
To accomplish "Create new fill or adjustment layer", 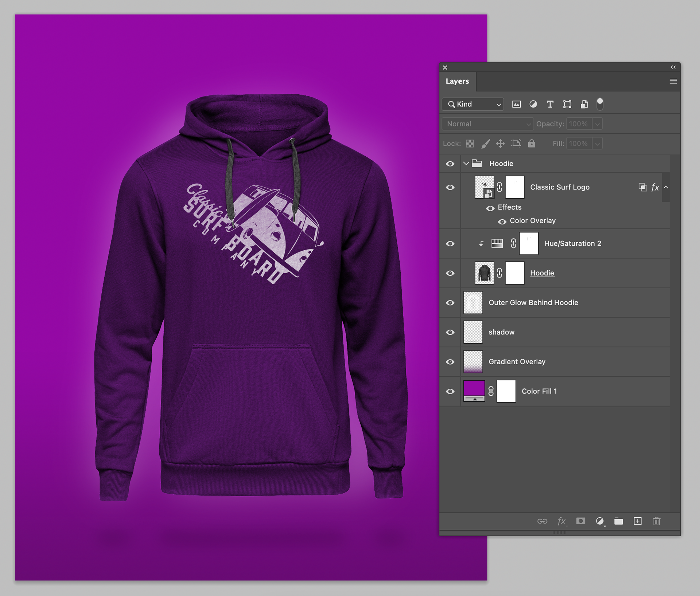I will [x=600, y=521].
